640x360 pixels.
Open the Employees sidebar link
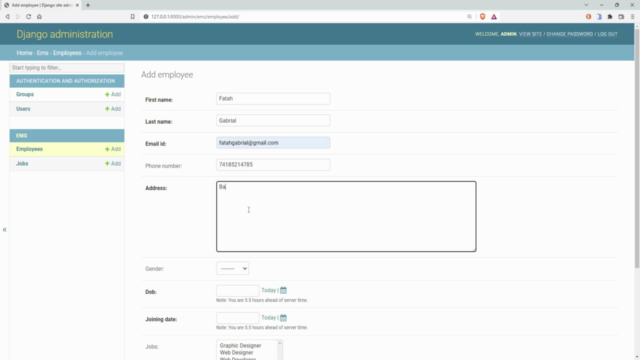coord(29,149)
